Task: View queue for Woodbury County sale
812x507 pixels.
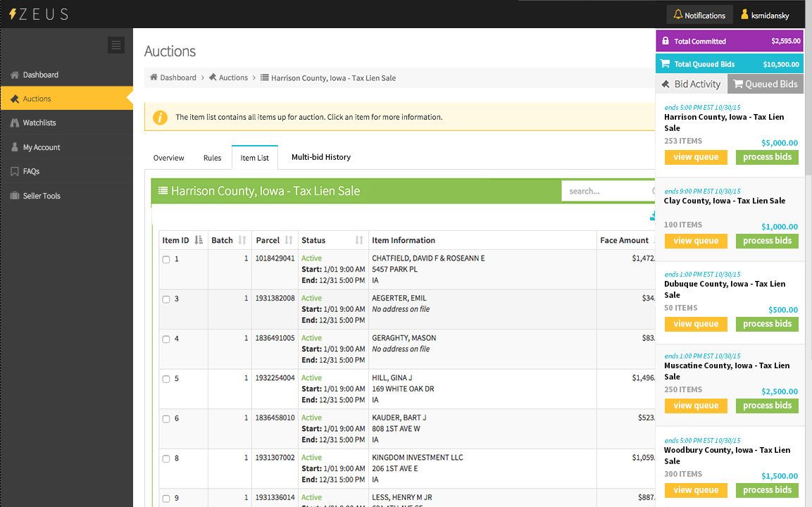Action: click(696, 490)
